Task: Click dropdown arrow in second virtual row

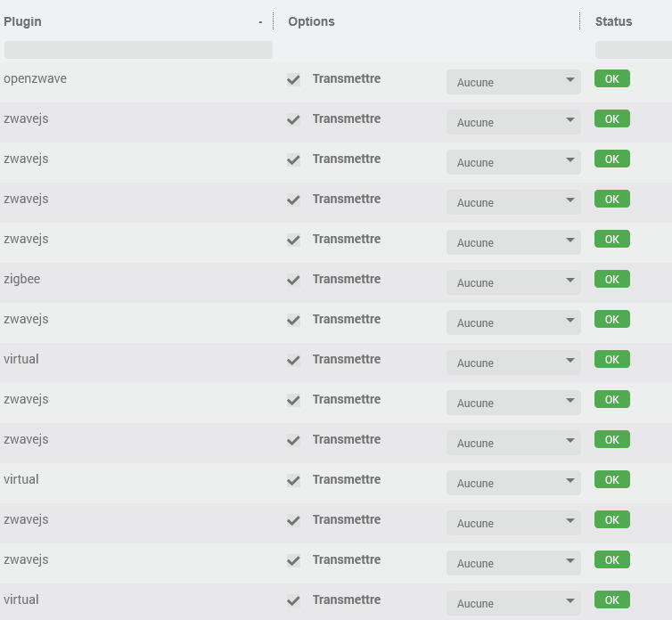Action: [570, 480]
